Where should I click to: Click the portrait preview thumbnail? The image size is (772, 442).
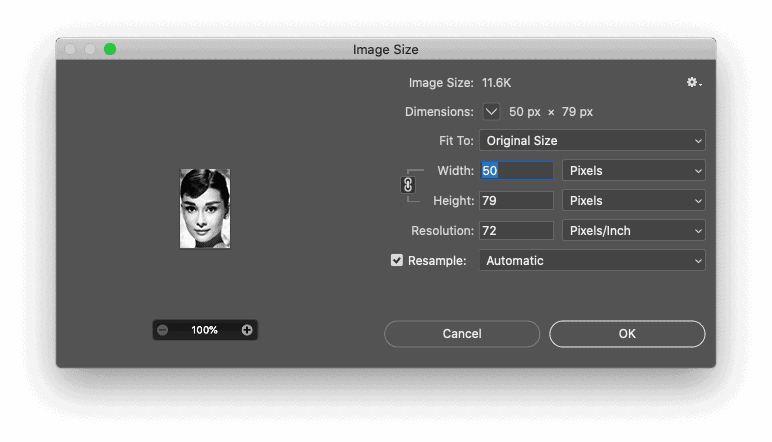point(205,209)
